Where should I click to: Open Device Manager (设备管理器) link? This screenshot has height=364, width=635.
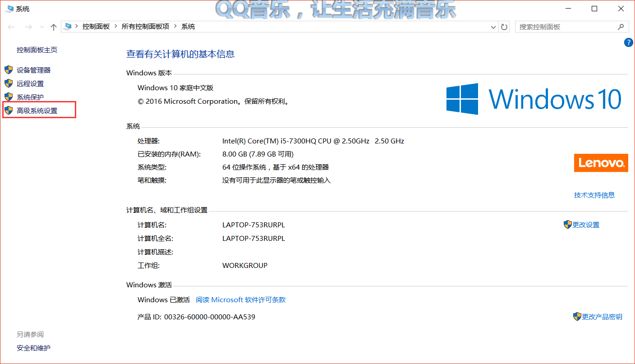pos(33,70)
